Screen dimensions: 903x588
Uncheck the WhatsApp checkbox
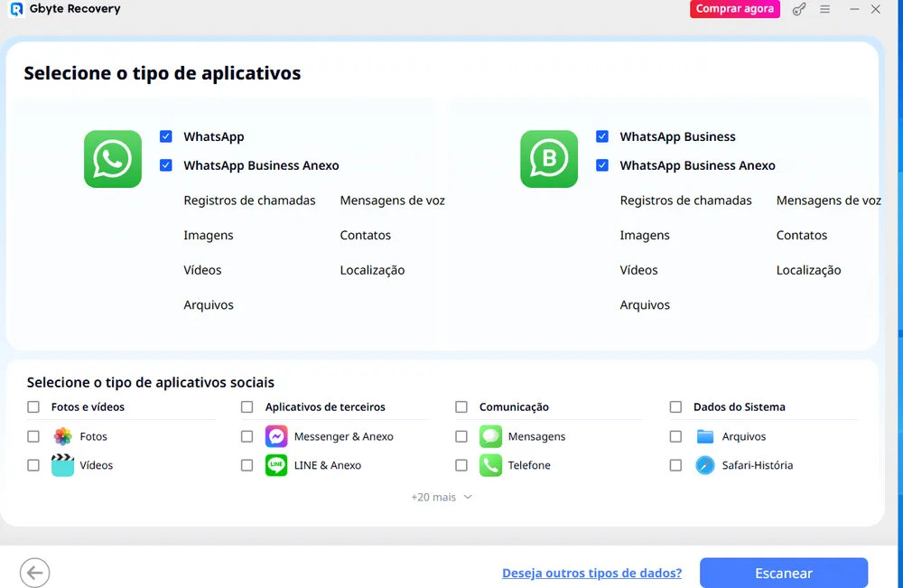coord(165,135)
